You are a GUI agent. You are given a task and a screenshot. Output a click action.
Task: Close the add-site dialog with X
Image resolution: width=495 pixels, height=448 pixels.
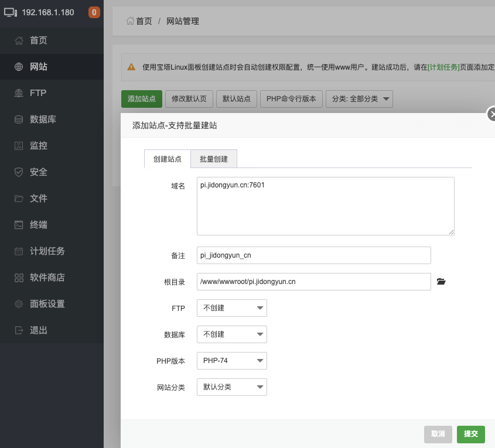pos(491,114)
